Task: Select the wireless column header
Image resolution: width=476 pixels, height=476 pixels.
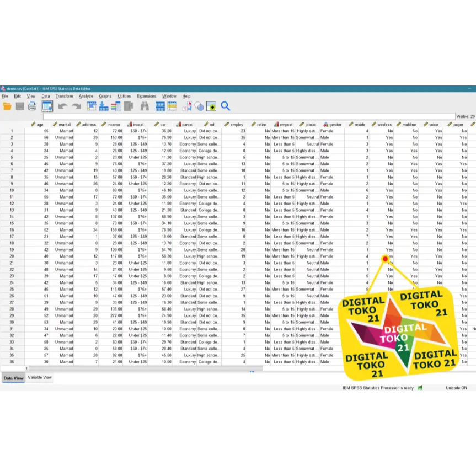Action: [381, 125]
